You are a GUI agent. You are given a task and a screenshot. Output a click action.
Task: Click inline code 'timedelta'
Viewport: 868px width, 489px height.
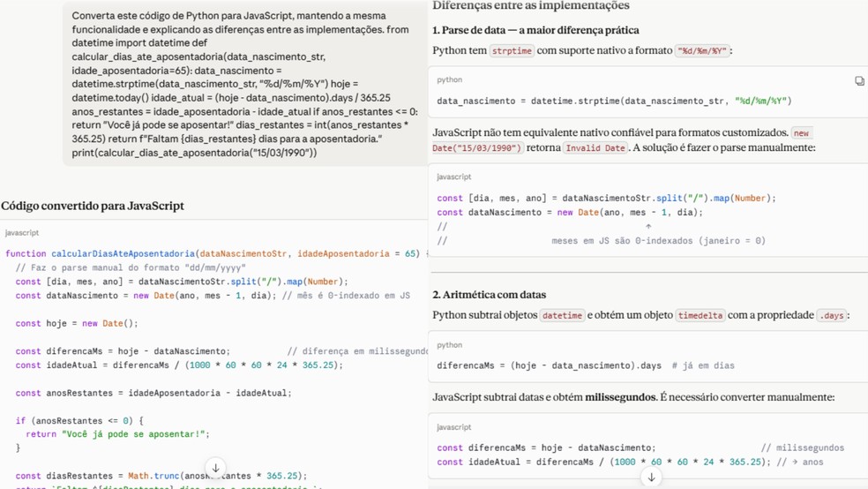tap(700, 316)
